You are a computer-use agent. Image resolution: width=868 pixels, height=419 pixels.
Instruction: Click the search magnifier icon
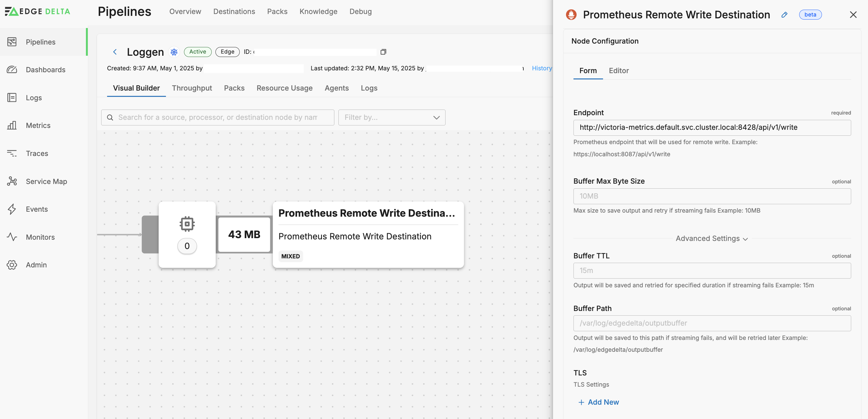pyautogui.click(x=110, y=118)
